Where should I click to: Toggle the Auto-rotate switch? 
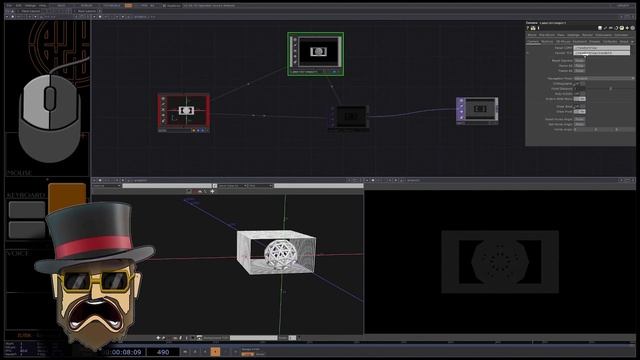point(580,94)
